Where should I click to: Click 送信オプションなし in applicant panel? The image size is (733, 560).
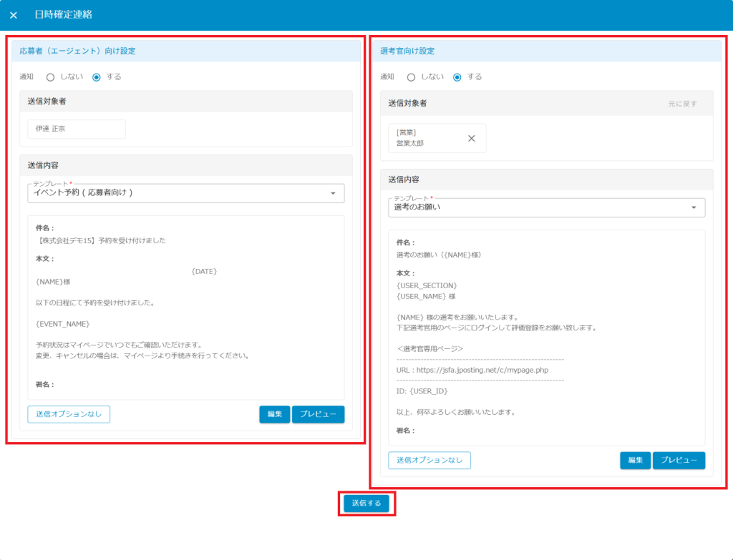(69, 414)
